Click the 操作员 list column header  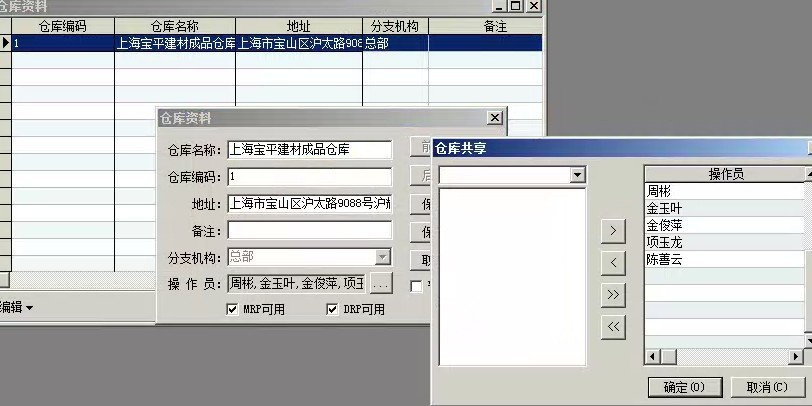(724, 174)
